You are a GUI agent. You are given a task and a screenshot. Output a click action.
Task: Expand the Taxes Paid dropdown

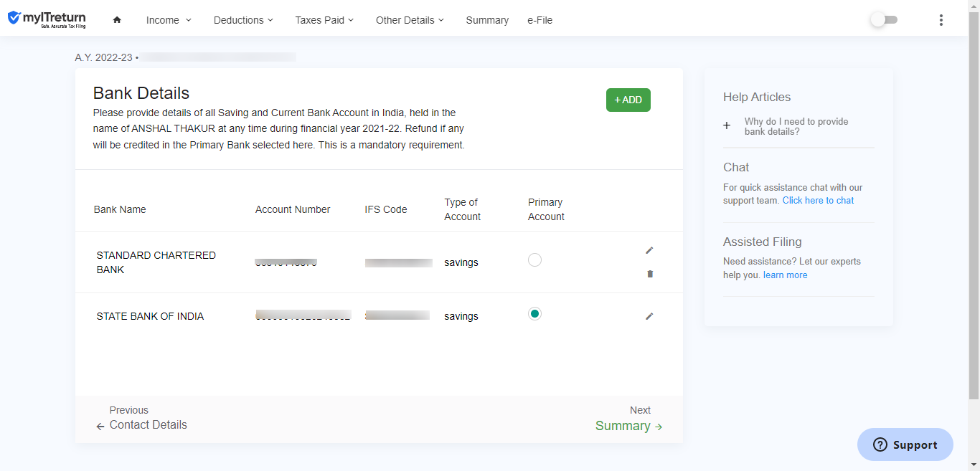pos(324,20)
